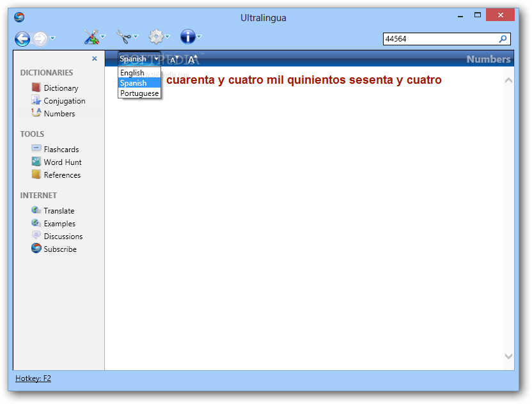Screen dimensions: 532x404
Task: Click the blue info icon
Action: pyautogui.click(x=187, y=36)
